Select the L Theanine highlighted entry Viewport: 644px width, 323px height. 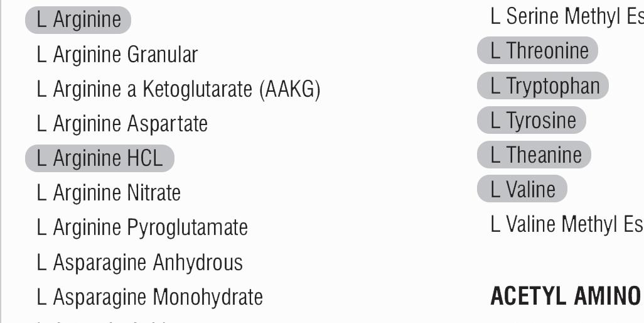(x=534, y=155)
